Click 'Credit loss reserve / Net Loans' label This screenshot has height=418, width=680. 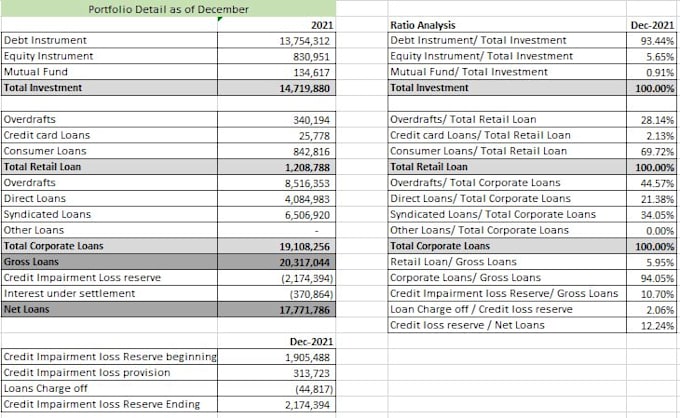pos(507,325)
